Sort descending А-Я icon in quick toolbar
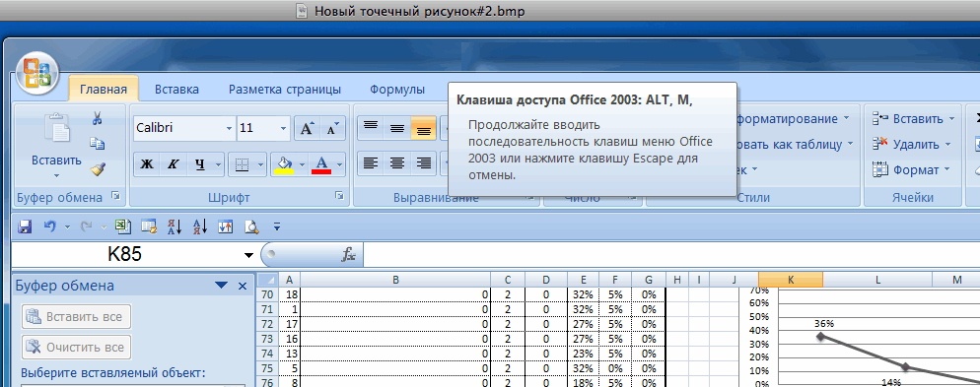 tap(200, 226)
